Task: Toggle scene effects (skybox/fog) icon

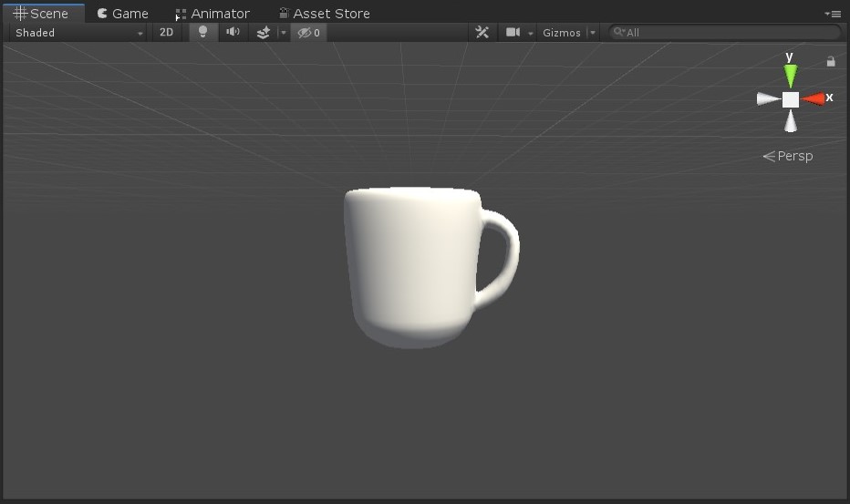Action: [x=264, y=33]
